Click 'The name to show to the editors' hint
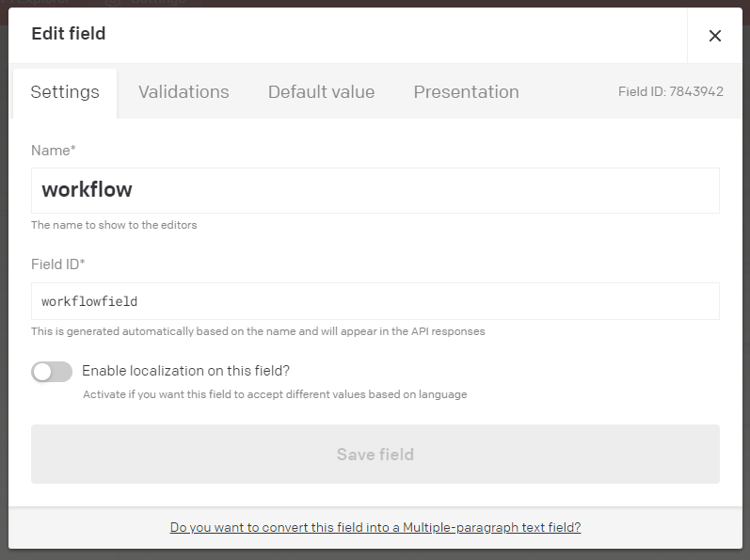The width and height of the screenshot is (750, 560). click(x=114, y=225)
